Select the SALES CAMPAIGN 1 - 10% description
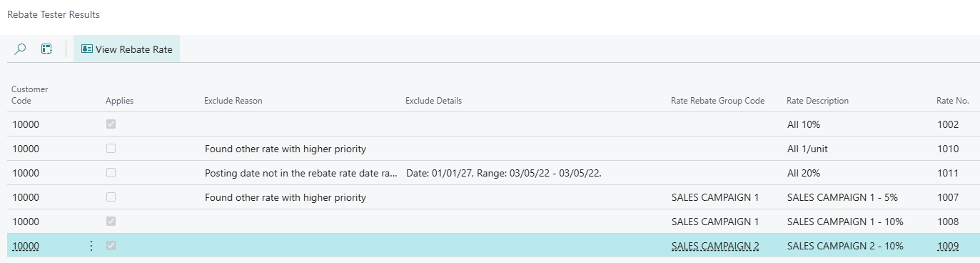 845,222
